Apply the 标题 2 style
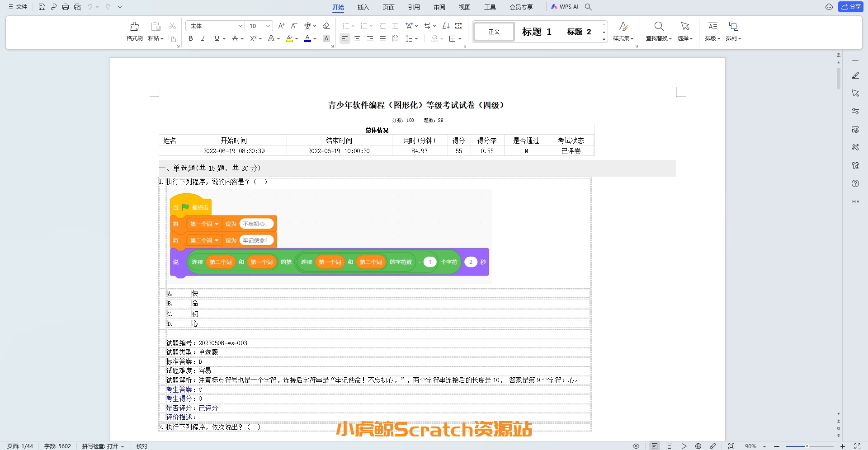 579,32
